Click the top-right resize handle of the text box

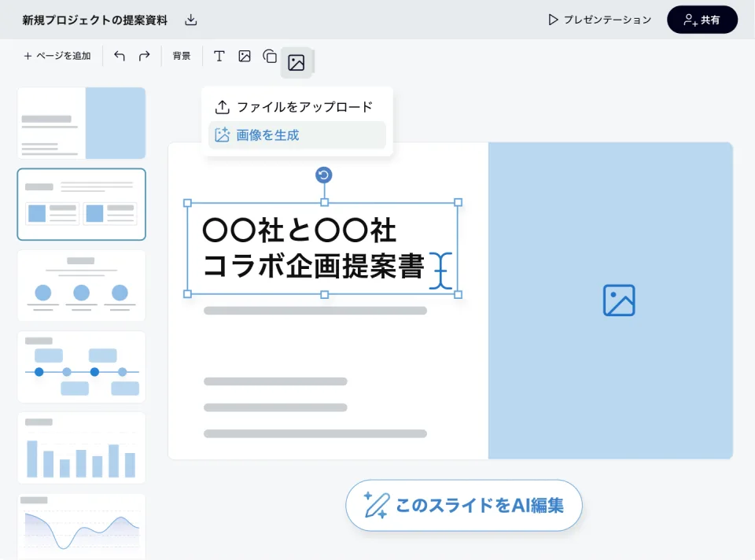(x=458, y=203)
